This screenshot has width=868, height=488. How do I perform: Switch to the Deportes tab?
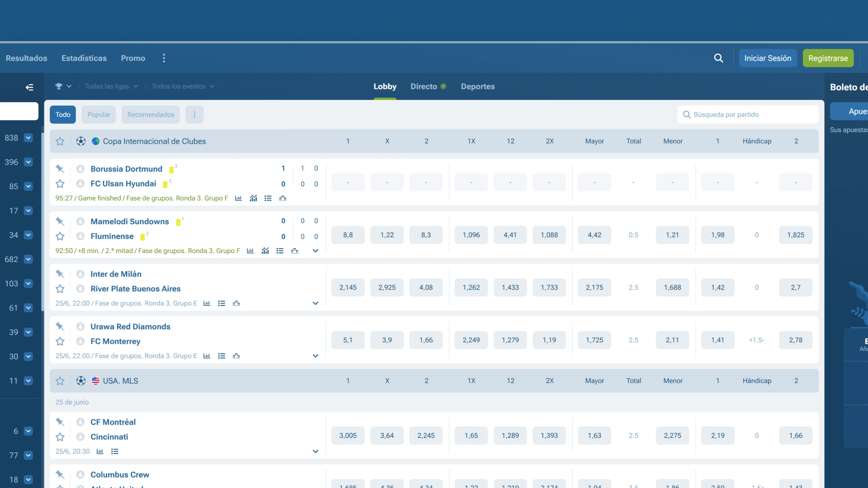477,86
